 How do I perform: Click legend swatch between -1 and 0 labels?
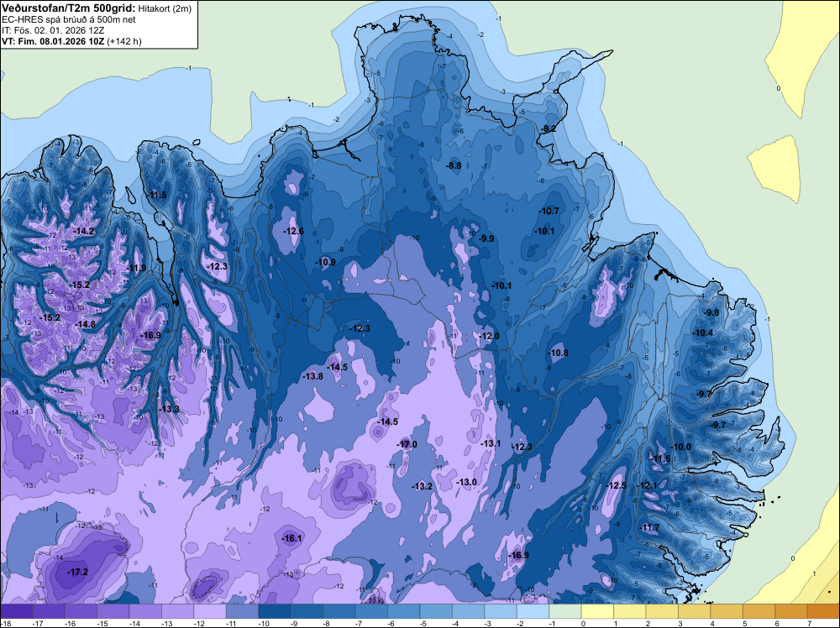[565, 611]
